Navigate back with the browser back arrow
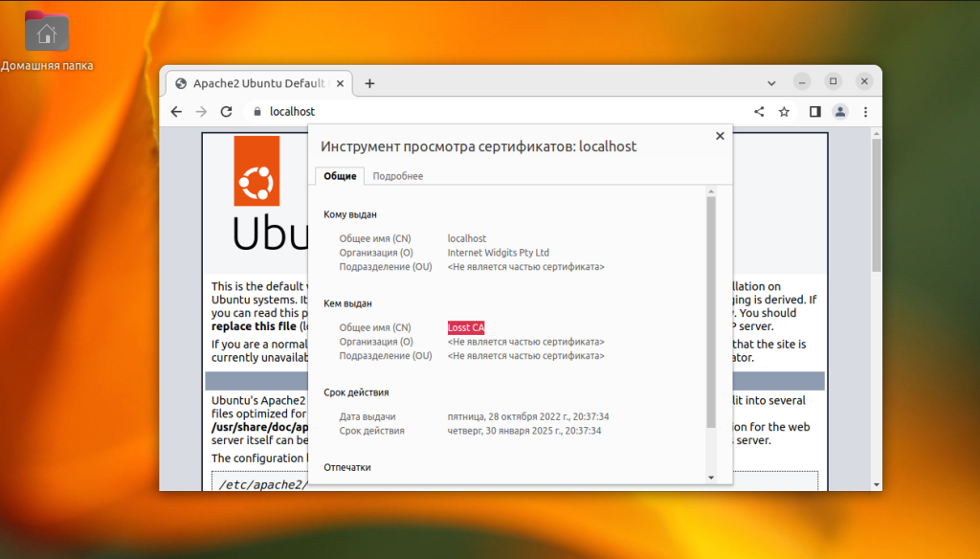The width and height of the screenshot is (980, 559). click(176, 112)
